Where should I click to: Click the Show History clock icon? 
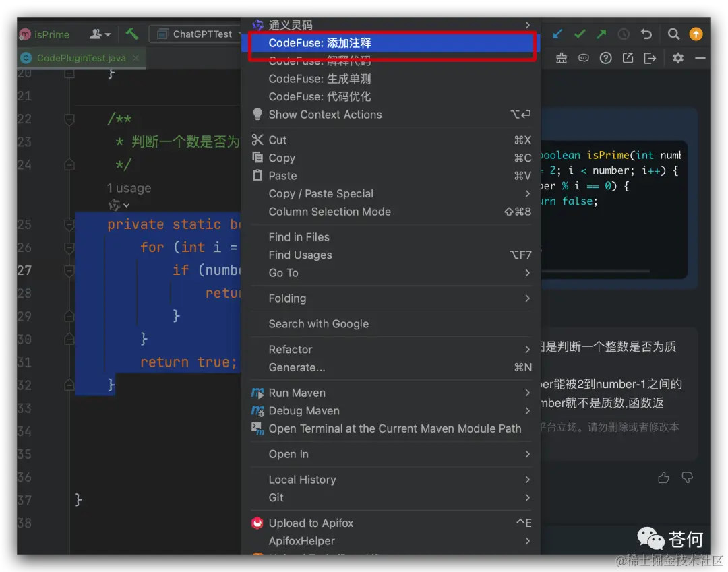623,34
